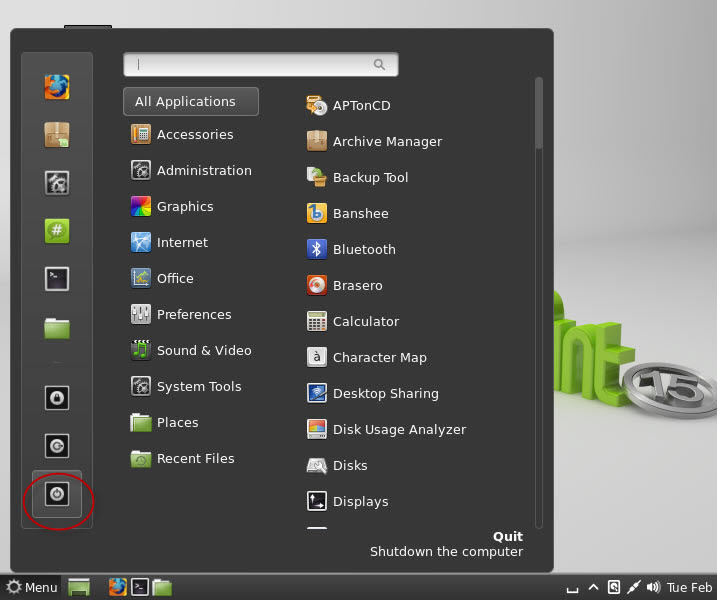Open System Settings gear in favorites sidebar

point(57,183)
